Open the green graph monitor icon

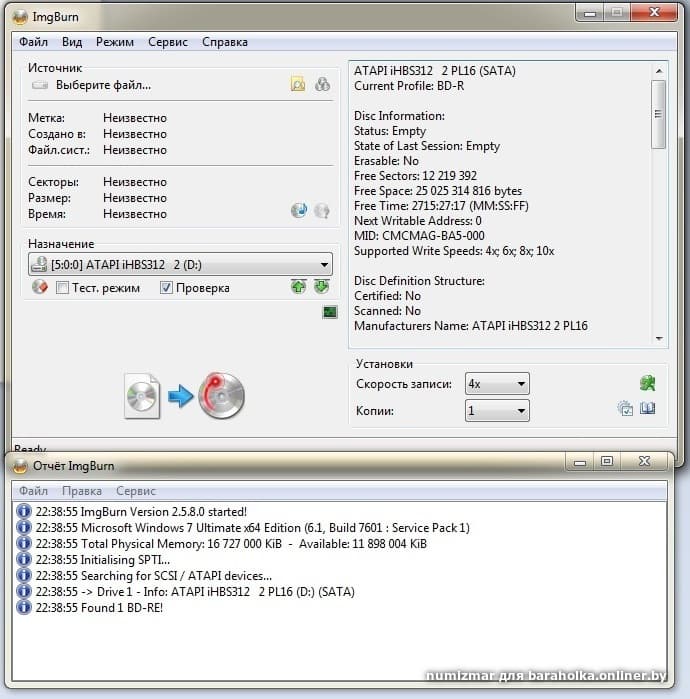click(330, 312)
